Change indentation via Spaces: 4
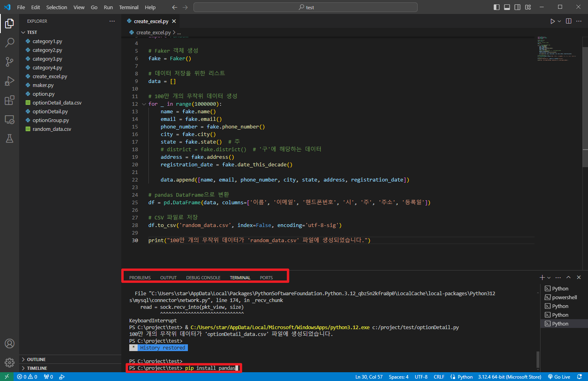The width and height of the screenshot is (588, 381). coord(399,377)
